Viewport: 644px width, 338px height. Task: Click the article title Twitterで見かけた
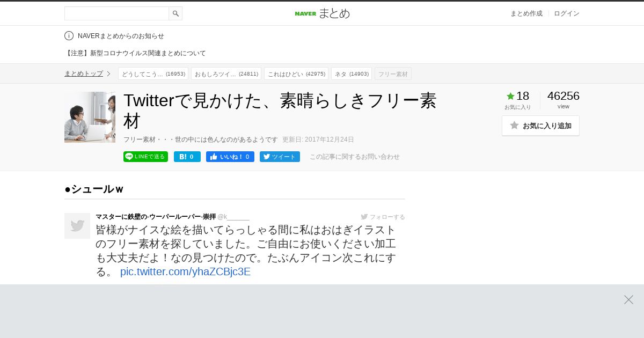(x=280, y=111)
